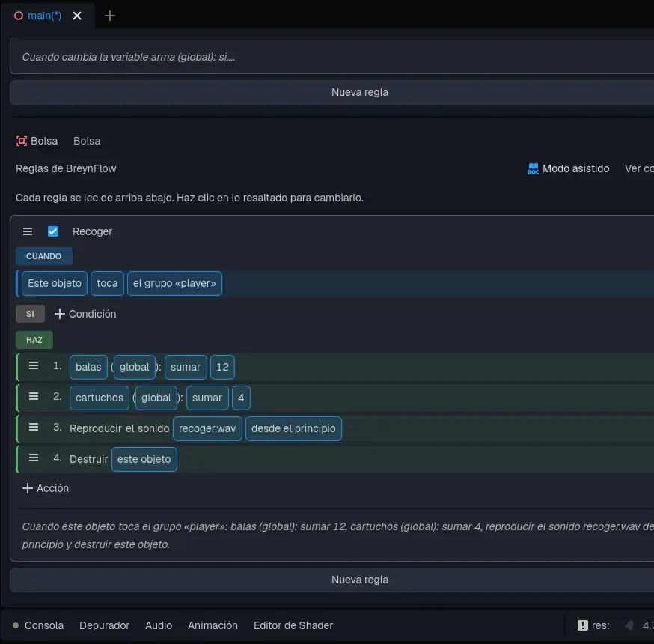
Task: Change the 'toca' trigger verb
Action: coord(107,283)
